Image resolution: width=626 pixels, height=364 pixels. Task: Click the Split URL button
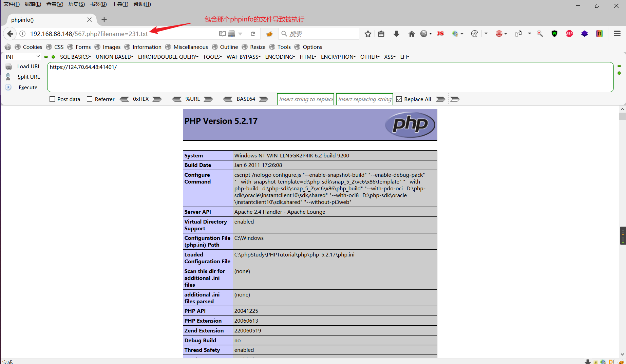tap(29, 77)
